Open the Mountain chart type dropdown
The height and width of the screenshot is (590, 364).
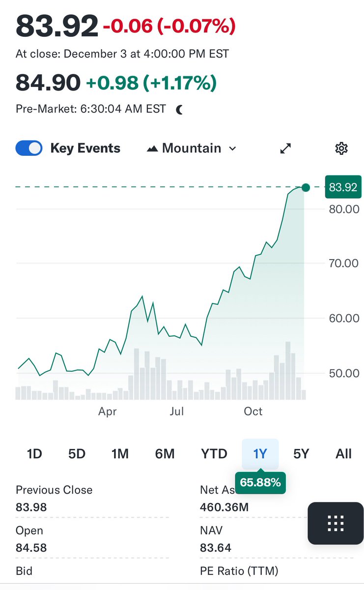coord(192,148)
